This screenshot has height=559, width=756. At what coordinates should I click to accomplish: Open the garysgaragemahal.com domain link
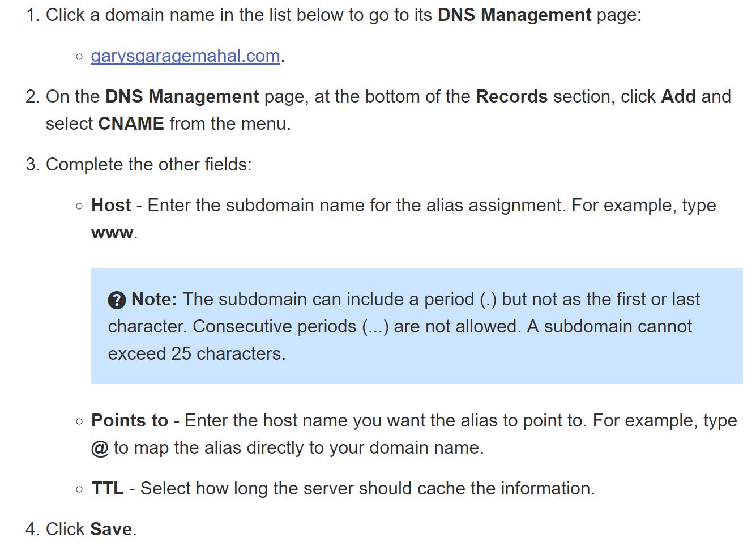coord(185,56)
